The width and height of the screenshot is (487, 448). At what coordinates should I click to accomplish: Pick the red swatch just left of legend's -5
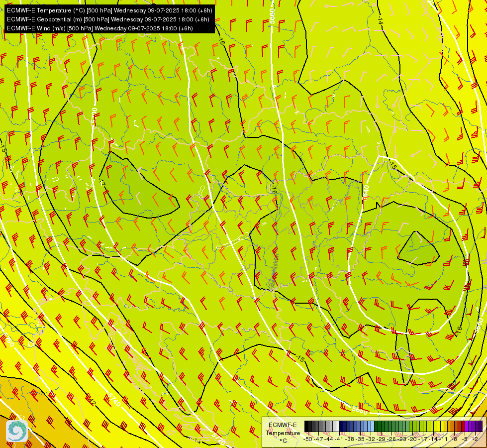pos(464,426)
